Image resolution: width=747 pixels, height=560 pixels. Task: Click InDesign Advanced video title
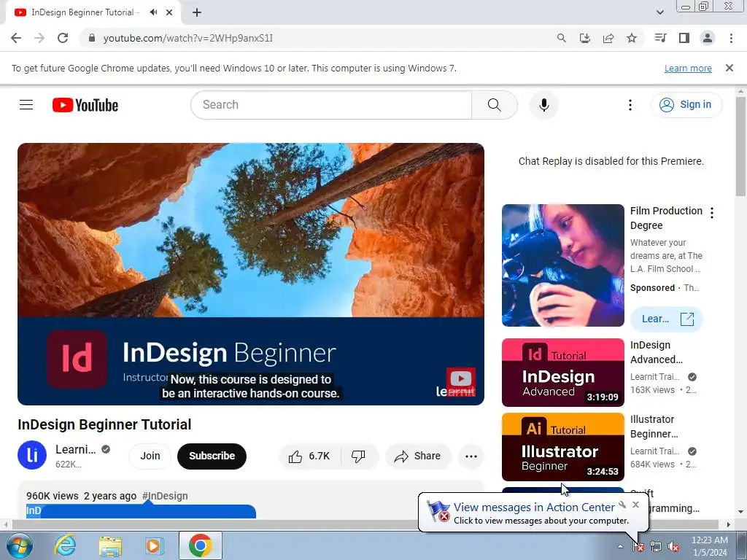[x=657, y=352]
